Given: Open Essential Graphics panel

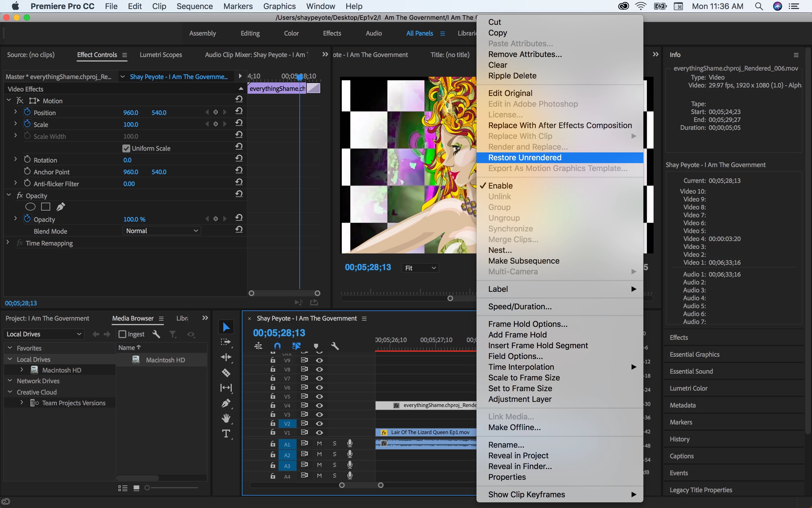Looking at the screenshot, I should pos(694,354).
